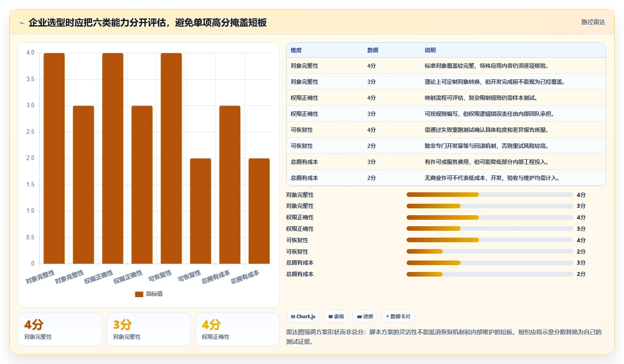Click the 1.5 y-axis label
624x364 pixels.
(30, 185)
